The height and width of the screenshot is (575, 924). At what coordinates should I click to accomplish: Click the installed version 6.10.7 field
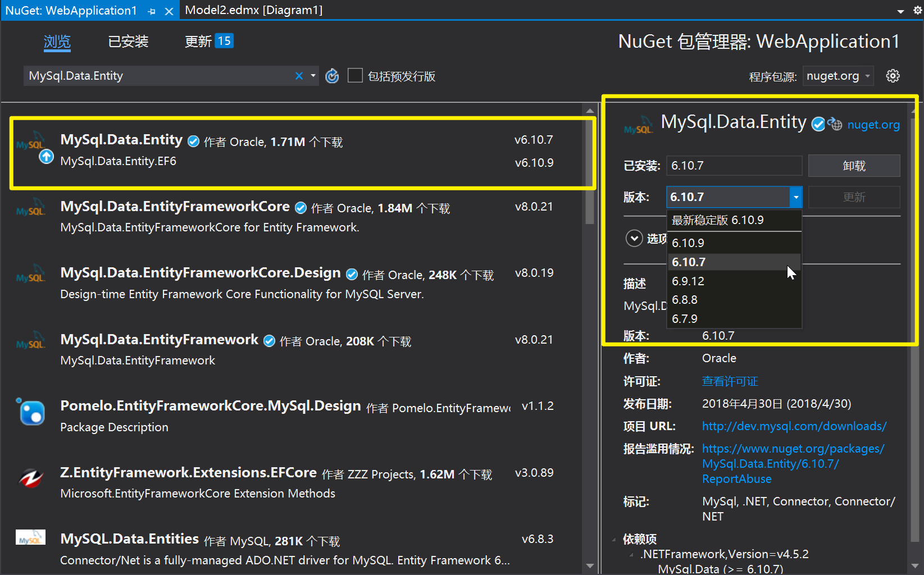point(734,166)
